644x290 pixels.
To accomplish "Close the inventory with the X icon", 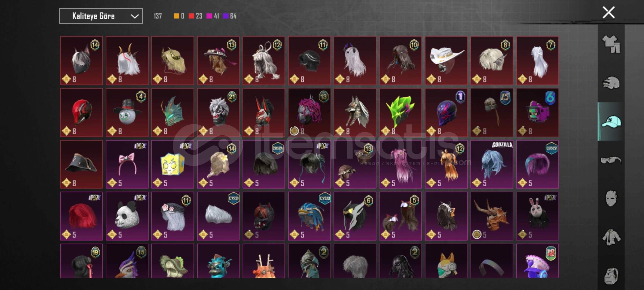I will [609, 12].
